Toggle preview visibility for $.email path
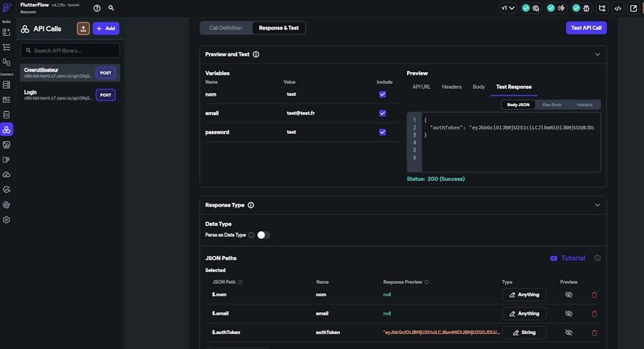644x349 pixels. (x=568, y=314)
